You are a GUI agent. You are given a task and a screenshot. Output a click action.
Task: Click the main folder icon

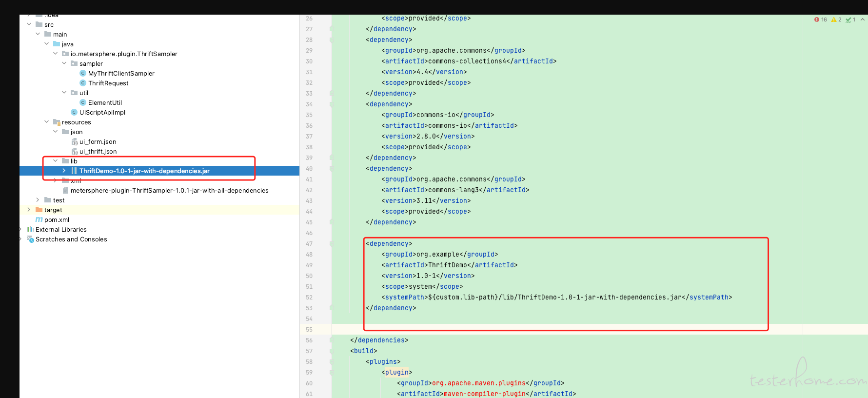coord(48,34)
